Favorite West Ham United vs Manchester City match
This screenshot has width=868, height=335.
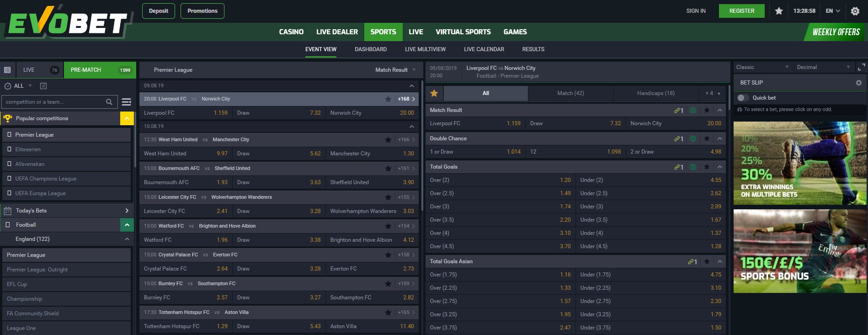click(388, 140)
